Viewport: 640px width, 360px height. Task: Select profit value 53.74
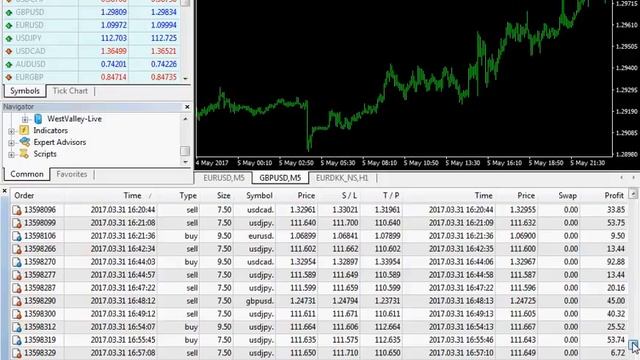616,340
